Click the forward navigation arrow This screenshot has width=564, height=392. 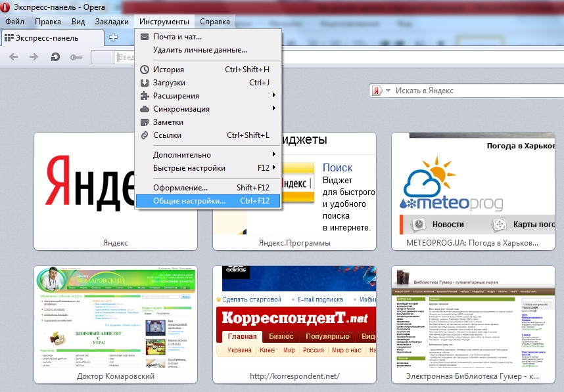[x=34, y=56]
